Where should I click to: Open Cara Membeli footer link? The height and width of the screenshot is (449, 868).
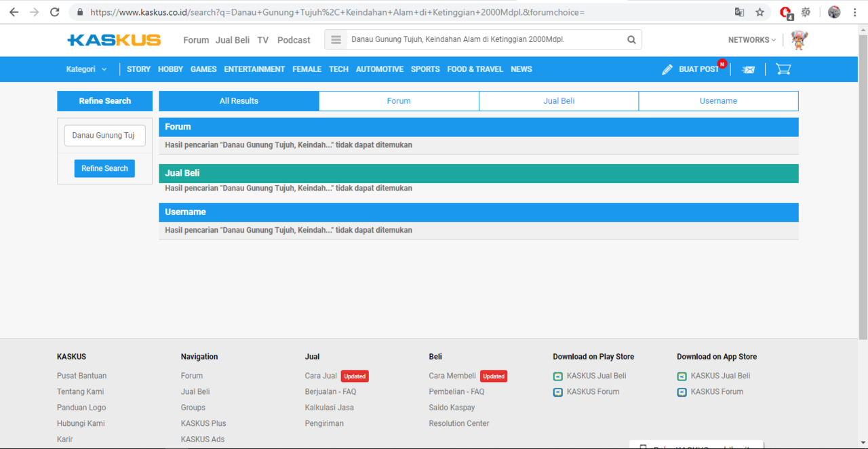[452, 376]
